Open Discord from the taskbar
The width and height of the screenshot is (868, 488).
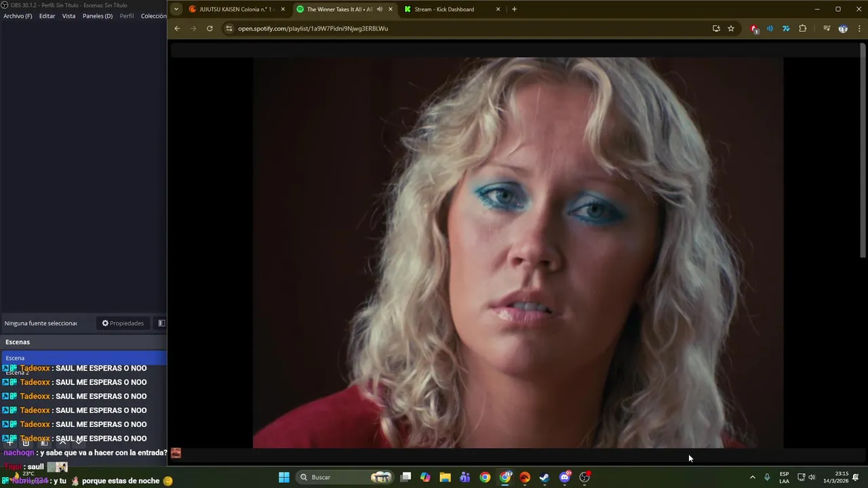point(565,477)
